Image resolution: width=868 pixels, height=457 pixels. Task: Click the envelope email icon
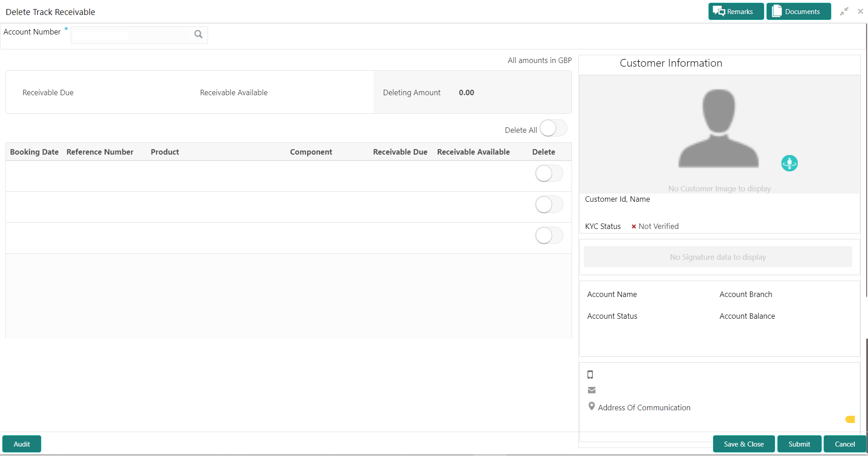point(592,390)
